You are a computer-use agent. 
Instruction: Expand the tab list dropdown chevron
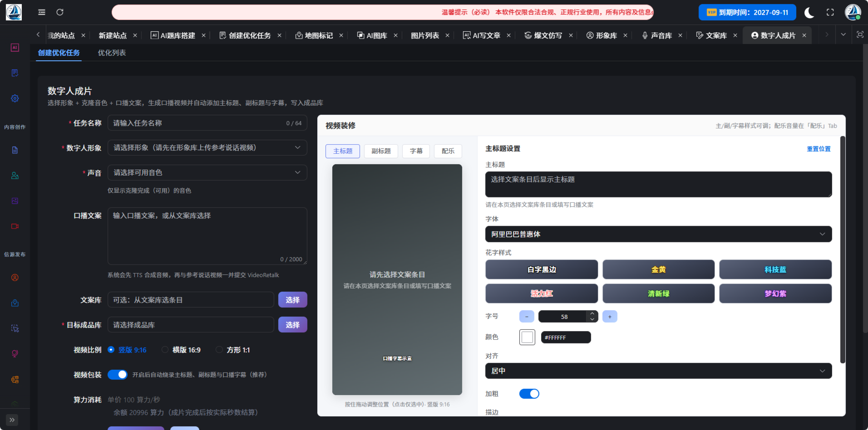pyautogui.click(x=843, y=35)
